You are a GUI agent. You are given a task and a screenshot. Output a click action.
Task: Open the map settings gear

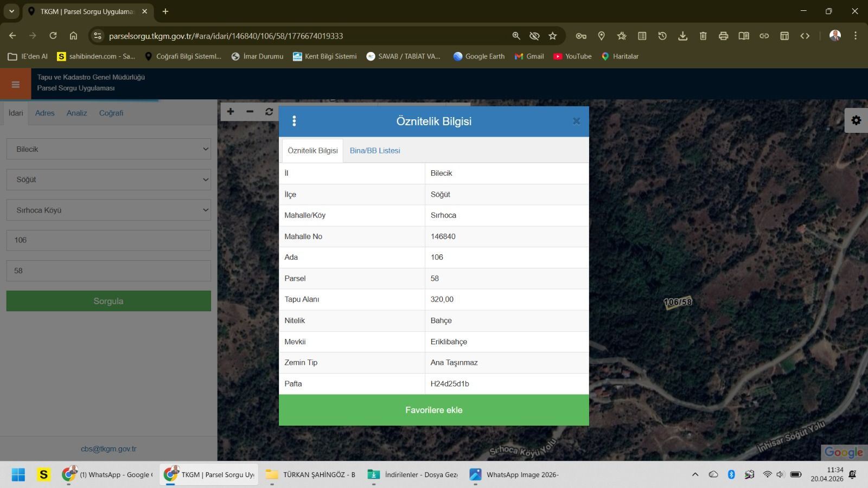point(856,120)
